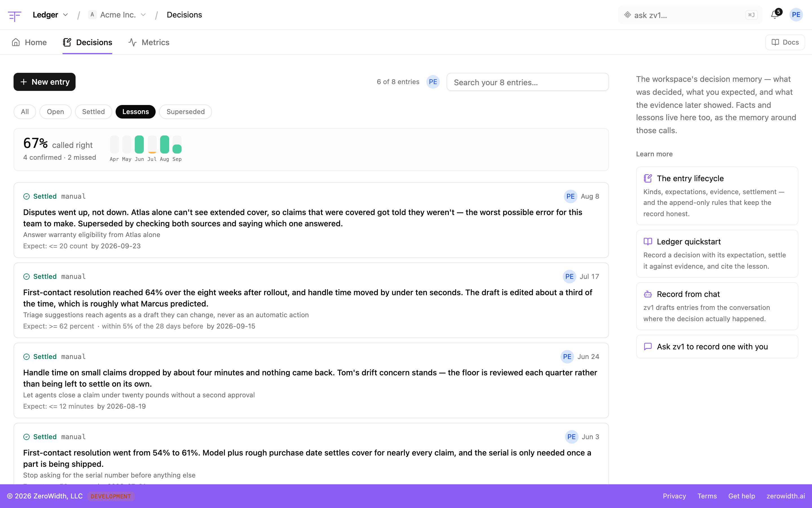Image resolution: width=812 pixels, height=508 pixels.
Task: Click Get help in footer
Action: 742,496
